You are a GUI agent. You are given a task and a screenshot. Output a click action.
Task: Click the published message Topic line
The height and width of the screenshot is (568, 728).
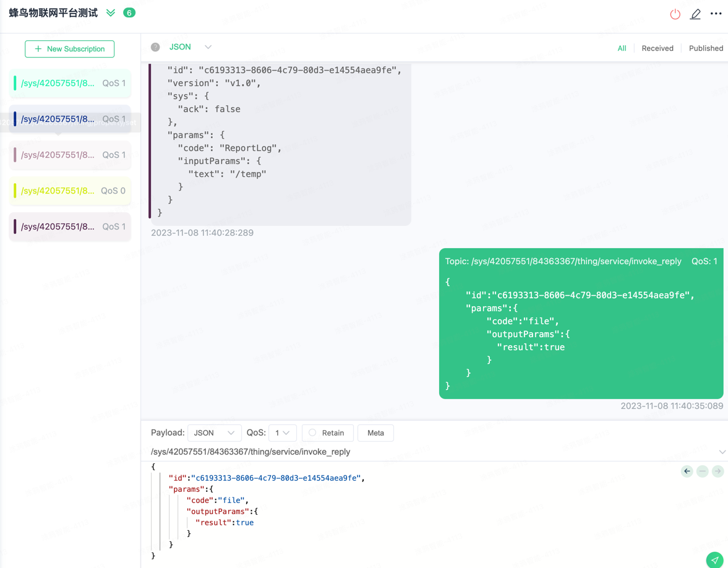[x=563, y=262]
